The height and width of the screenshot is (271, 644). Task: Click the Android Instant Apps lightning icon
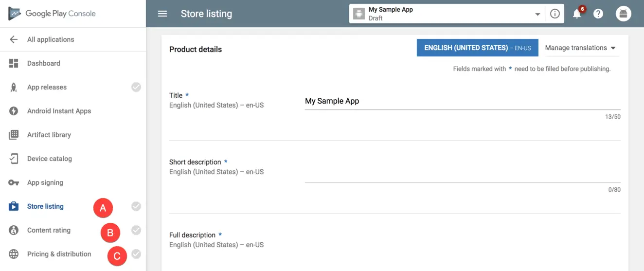pos(14,111)
